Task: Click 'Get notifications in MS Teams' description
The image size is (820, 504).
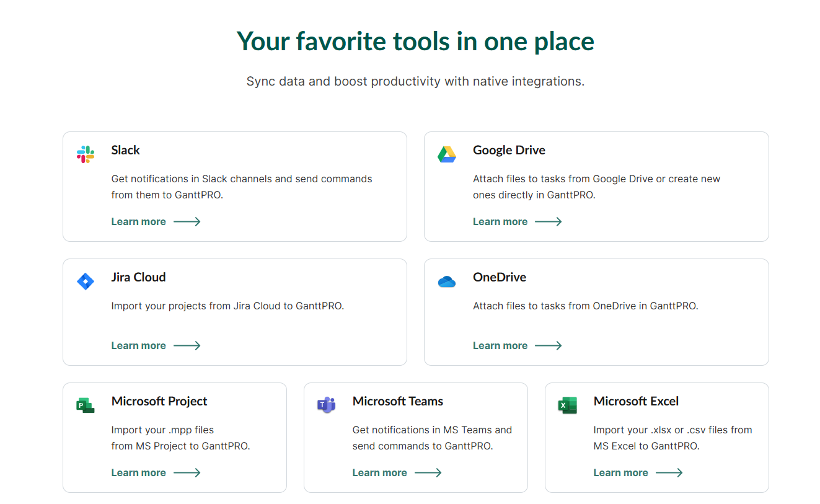Action: (433, 438)
